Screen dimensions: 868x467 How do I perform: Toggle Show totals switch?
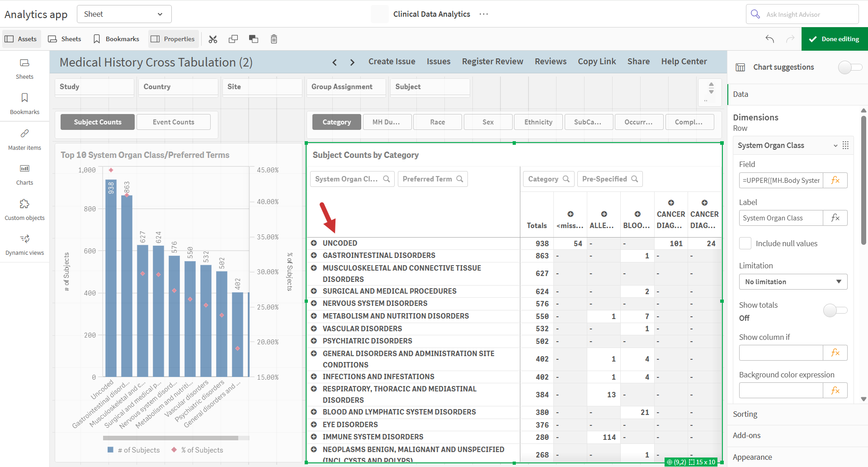(835, 310)
